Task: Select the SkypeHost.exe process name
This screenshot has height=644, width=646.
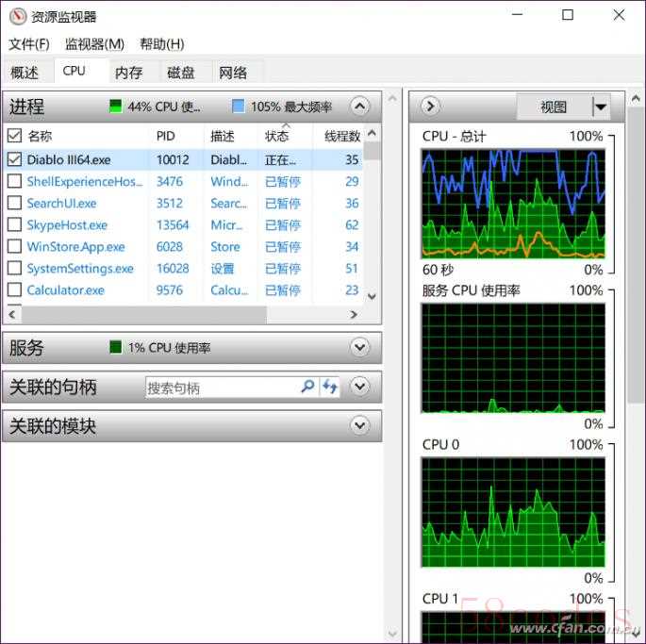Action: click(x=67, y=225)
